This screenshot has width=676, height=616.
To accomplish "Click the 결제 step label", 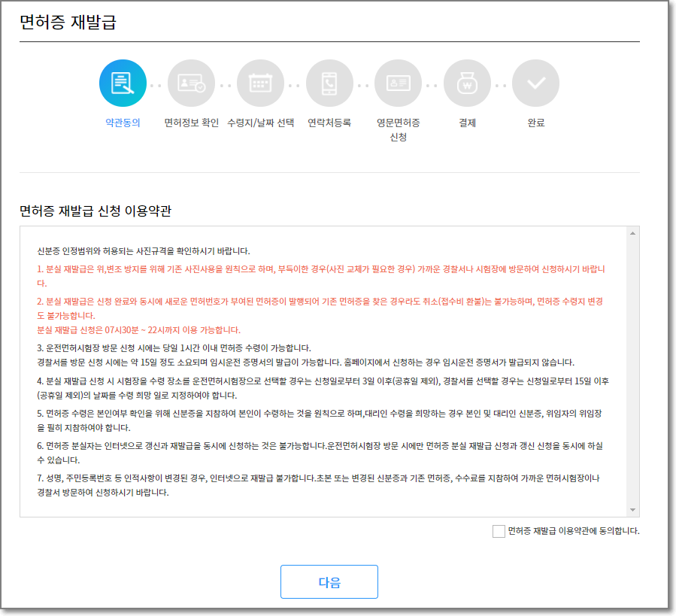I will click(467, 123).
